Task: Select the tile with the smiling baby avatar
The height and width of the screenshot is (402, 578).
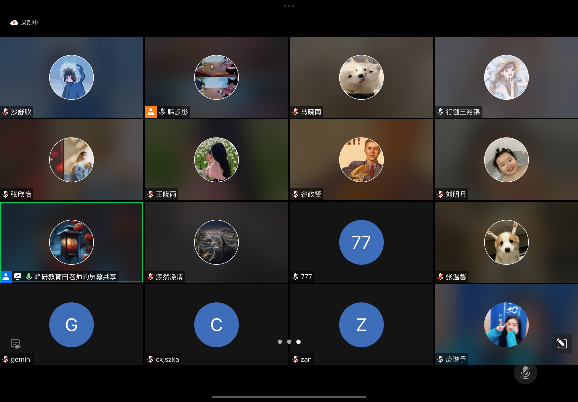Action: (506, 160)
